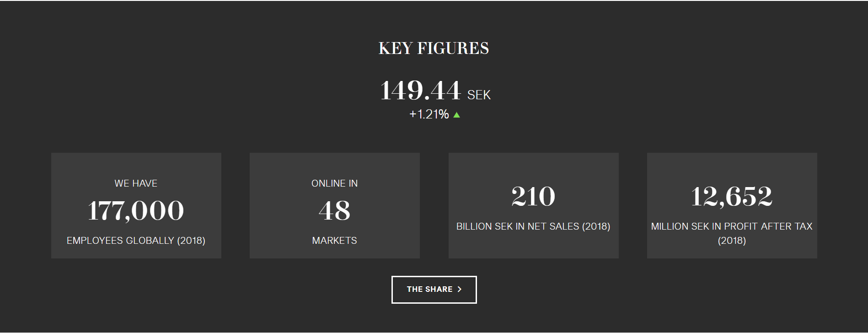This screenshot has height=333, width=868.
Task: Open the 210 billion net sales card
Action: (x=534, y=205)
